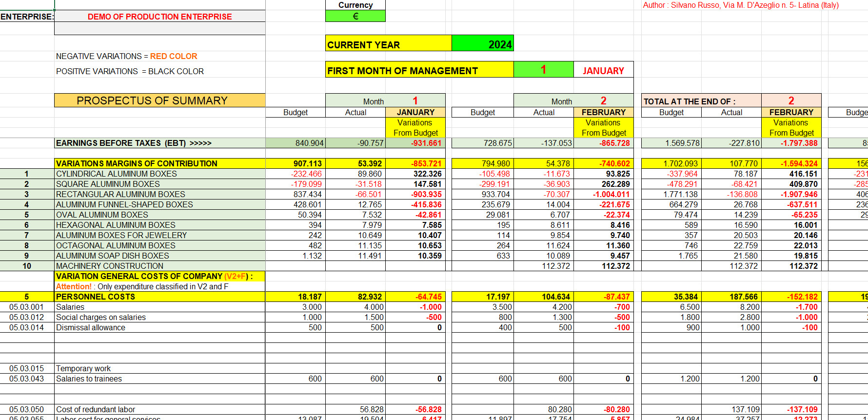Viewport: 868px width, 420px height.
Task: Select Temporary work row label
Action: (x=159, y=368)
